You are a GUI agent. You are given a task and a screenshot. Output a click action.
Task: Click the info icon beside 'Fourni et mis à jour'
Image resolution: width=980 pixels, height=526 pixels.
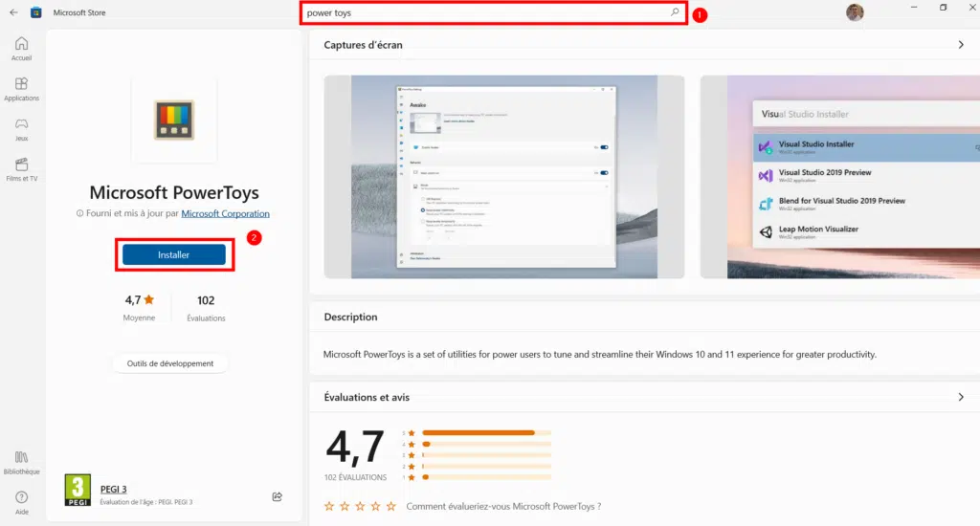(x=79, y=213)
